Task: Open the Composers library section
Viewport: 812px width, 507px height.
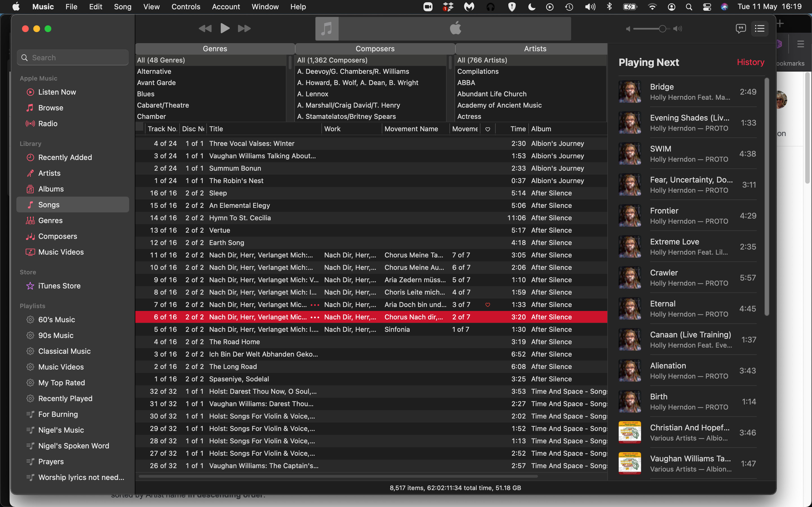Action: pyautogui.click(x=58, y=236)
